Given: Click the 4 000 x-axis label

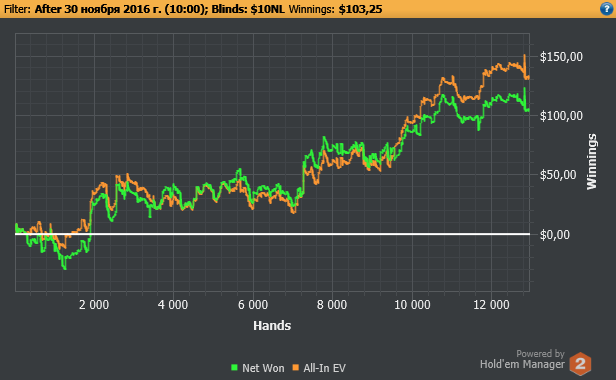Looking at the screenshot, I should coord(173,305).
